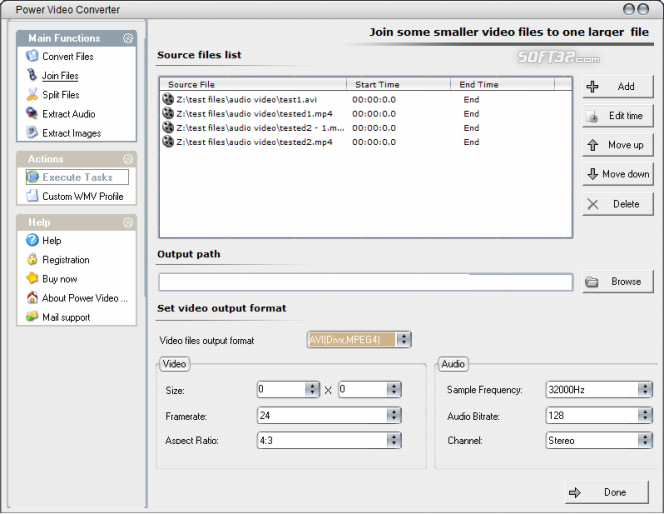Click the Custom WMV Profile icon
This screenshot has width=664, height=514.
click(32, 196)
